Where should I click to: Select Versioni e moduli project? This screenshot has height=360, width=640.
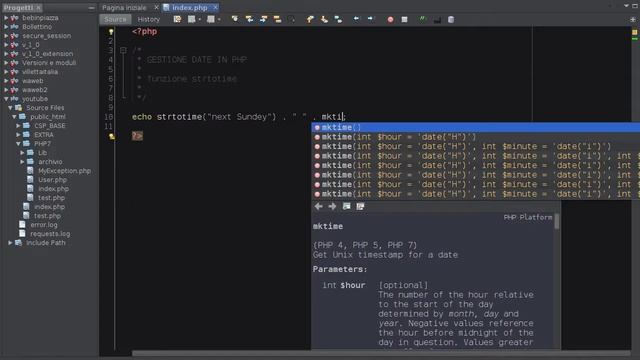pyautogui.click(x=49, y=63)
